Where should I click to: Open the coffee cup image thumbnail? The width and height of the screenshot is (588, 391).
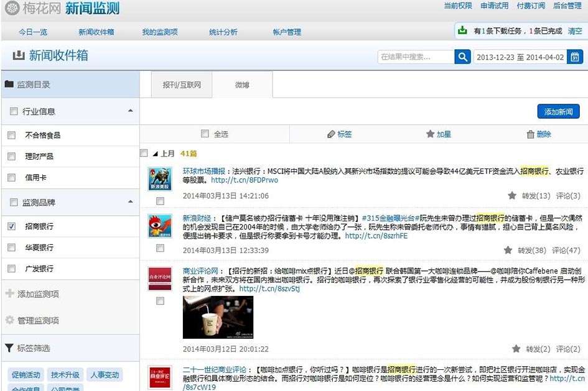click(x=218, y=317)
